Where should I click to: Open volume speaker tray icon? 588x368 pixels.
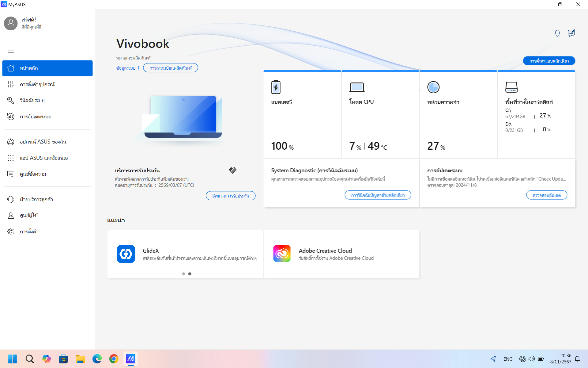(x=532, y=359)
